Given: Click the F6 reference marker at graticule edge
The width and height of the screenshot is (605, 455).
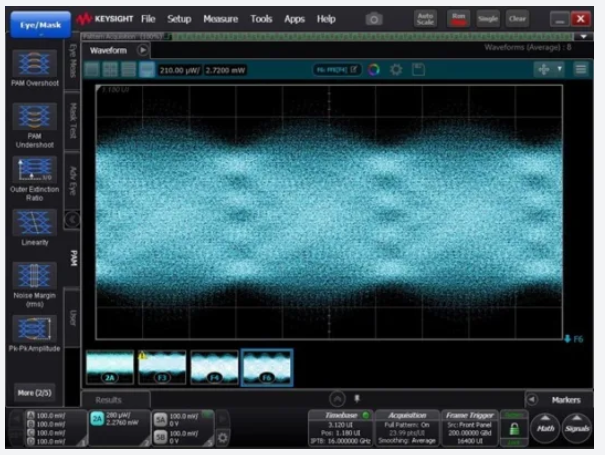Looking at the screenshot, I should (574, 339).
